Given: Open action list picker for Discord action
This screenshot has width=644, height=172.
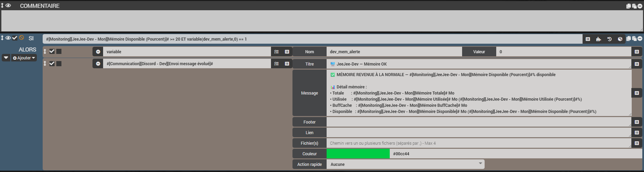Looking at the screenshot, I should point(276,63).
